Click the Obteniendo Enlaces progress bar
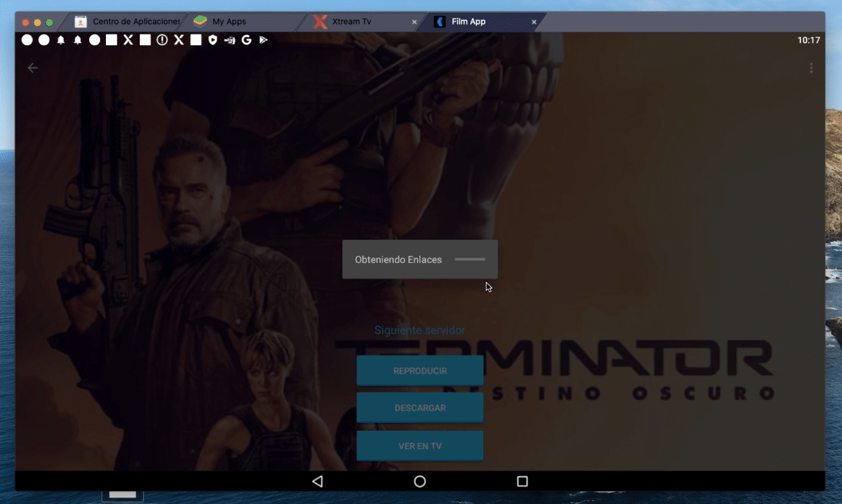 [469, 260]
